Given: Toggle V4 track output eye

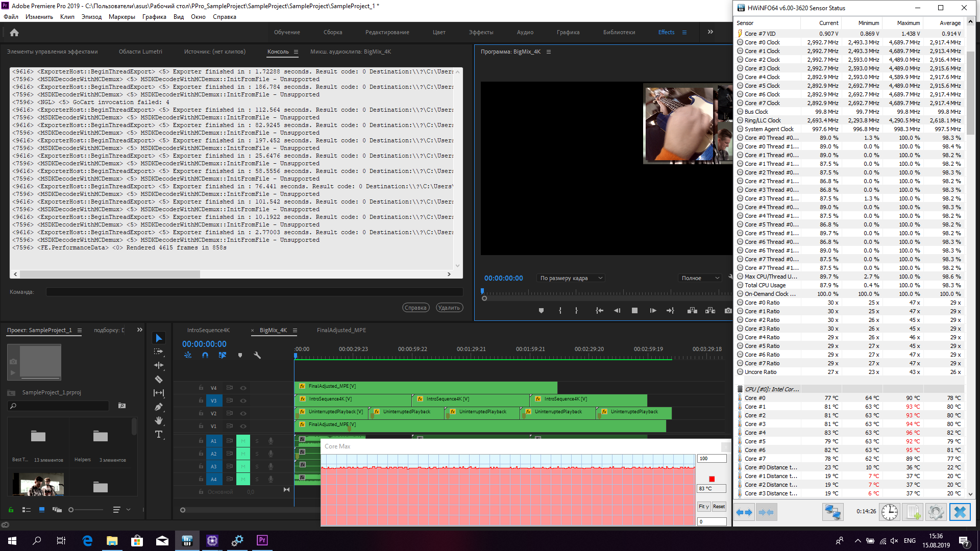Looking at the screenshot, I should pos(243,388).
